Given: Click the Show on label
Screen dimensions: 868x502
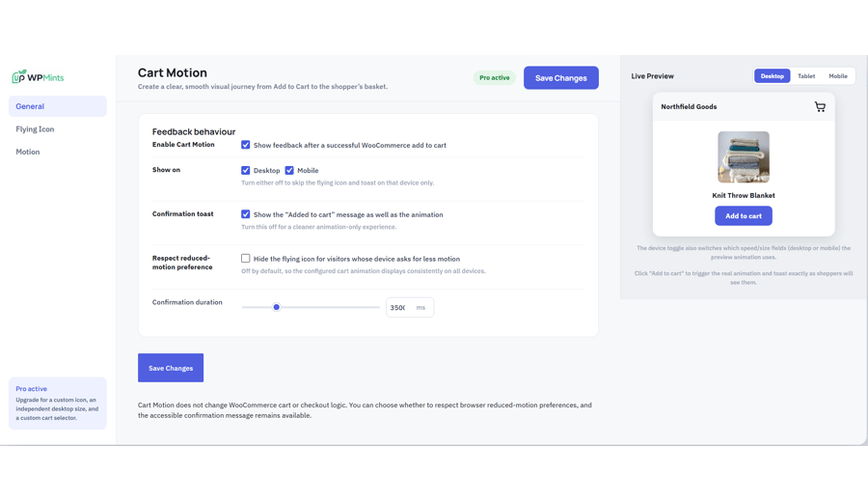Looking at the screenshot, I should point(166,170).
